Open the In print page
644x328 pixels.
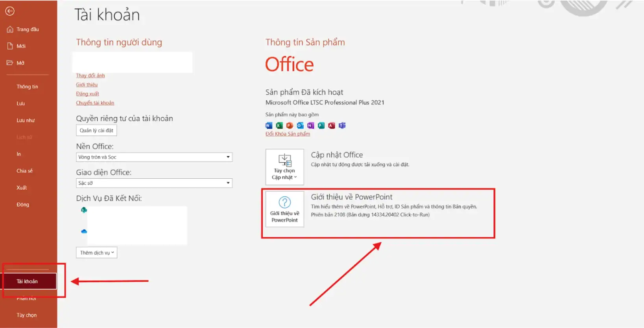pos(18,154)
